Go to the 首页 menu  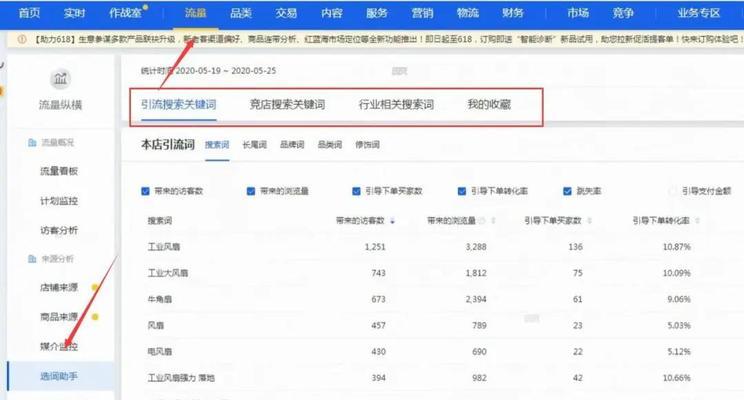29,13
